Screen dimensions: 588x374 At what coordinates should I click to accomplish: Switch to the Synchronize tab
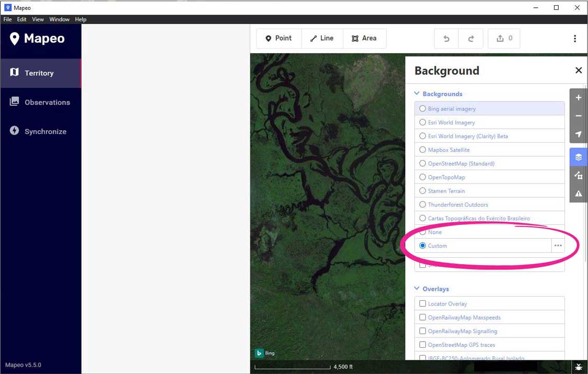tap(40, 131)
